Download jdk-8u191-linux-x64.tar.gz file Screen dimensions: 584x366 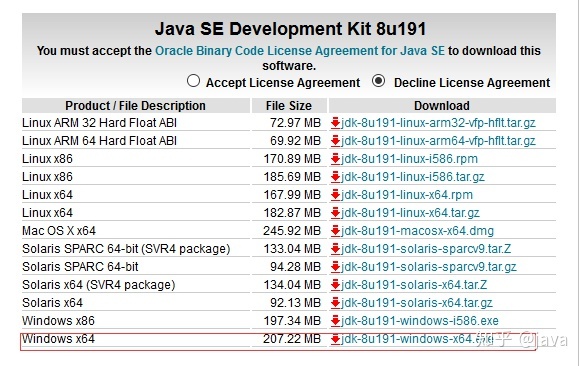tap(410, 213)
